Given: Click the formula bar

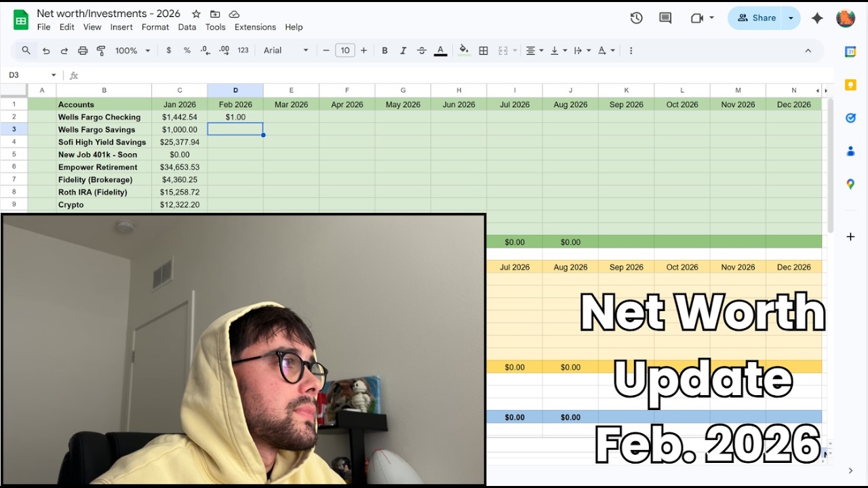Looking at the screenshot, I should coord(454,75).
